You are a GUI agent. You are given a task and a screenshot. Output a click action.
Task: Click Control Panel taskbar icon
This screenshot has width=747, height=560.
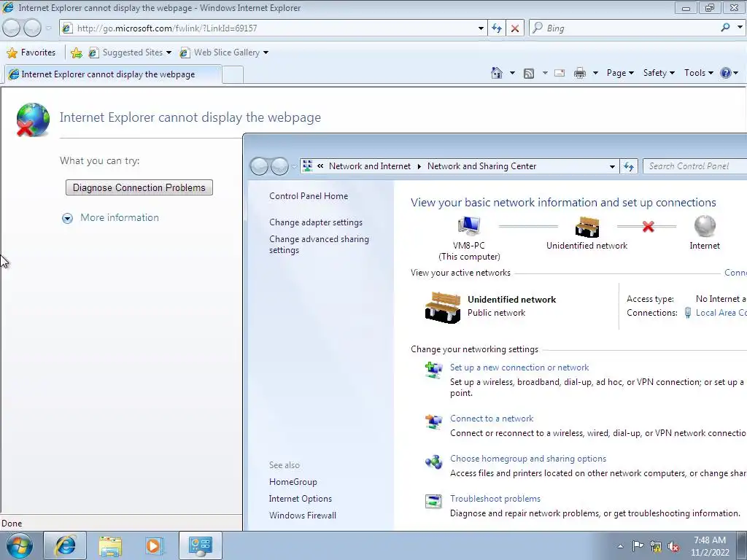tap(200, 545)
